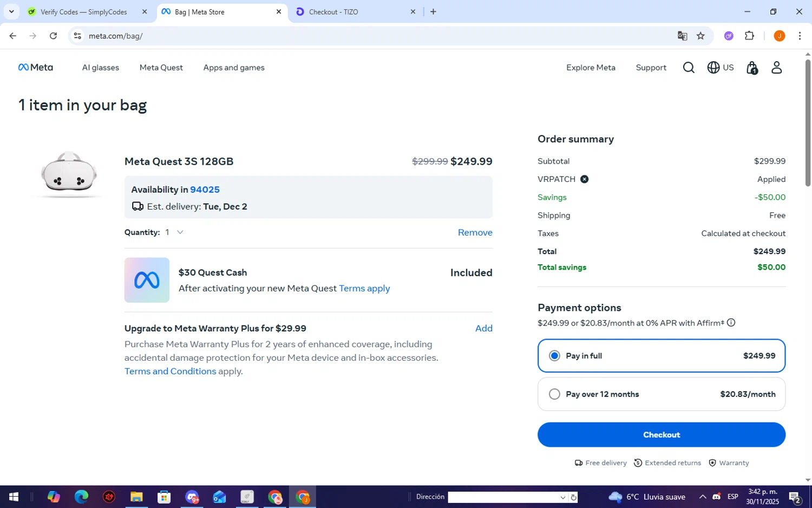Open the purple extension icon in toolbar
Image resolution: width=812 pixels, height=508 pixels.
(x=729, y=36)
